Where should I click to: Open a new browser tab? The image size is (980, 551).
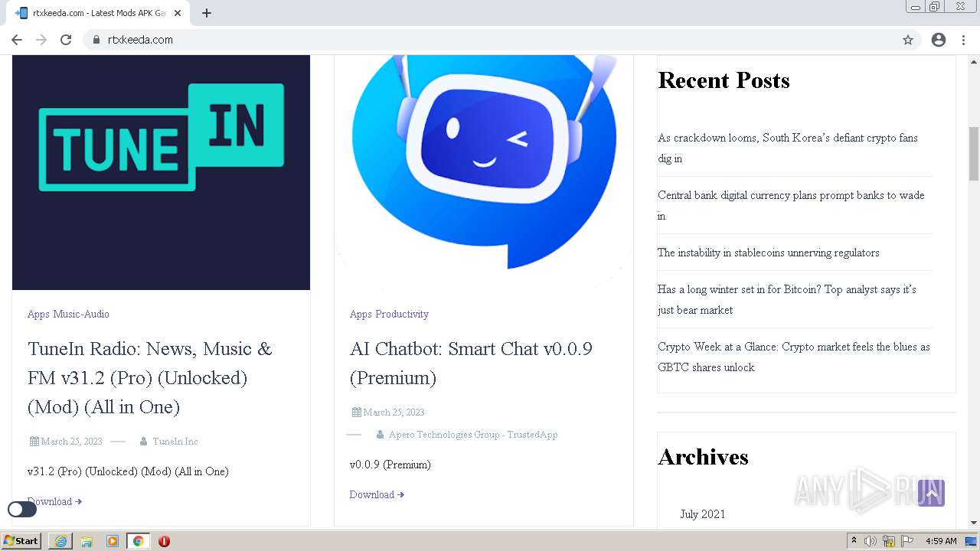pyautogui.click(x=207, y=13)
